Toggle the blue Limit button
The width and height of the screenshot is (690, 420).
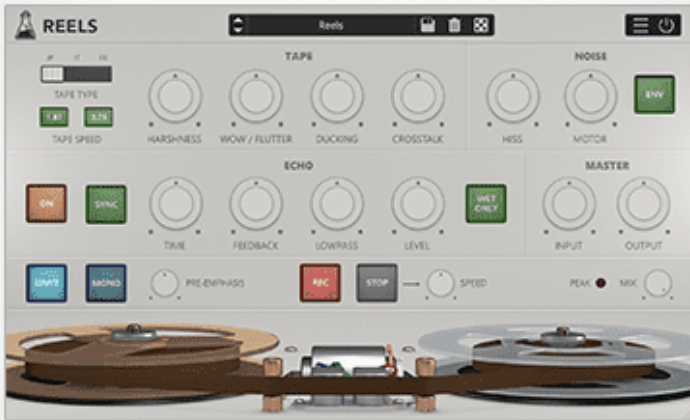[x=46, y=283]
